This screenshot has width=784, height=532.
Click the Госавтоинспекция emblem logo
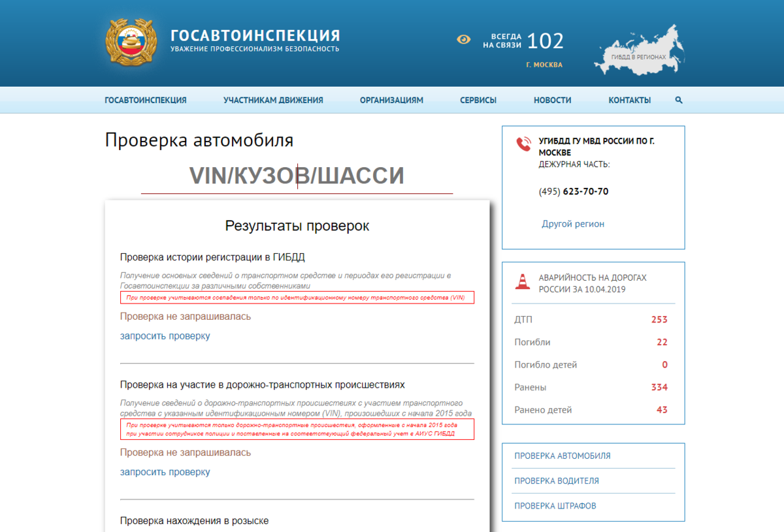[x=131, y=42]
